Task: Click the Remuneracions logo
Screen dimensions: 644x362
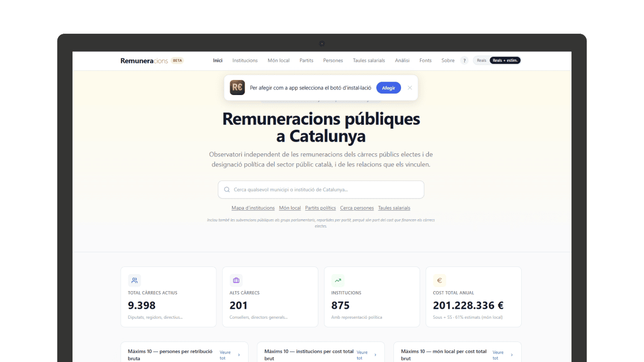Action: coord(144,60)
